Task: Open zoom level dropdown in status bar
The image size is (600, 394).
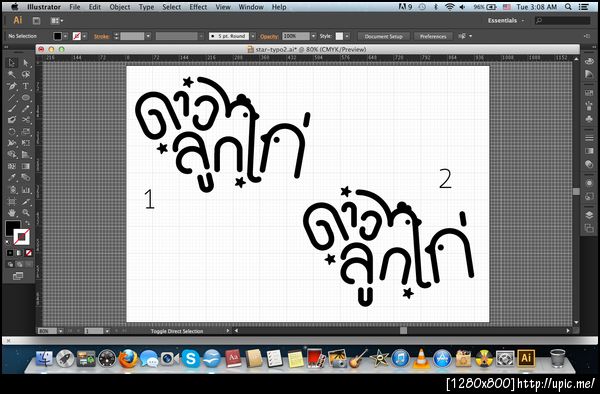Action: pos(60,331)
